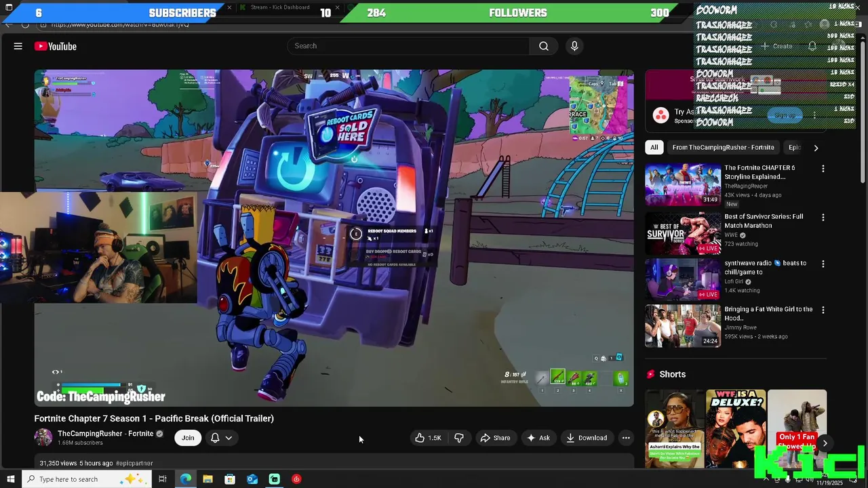The image size is (868, 488).
Task: Reload the page in browser
Action: point(25,24)
